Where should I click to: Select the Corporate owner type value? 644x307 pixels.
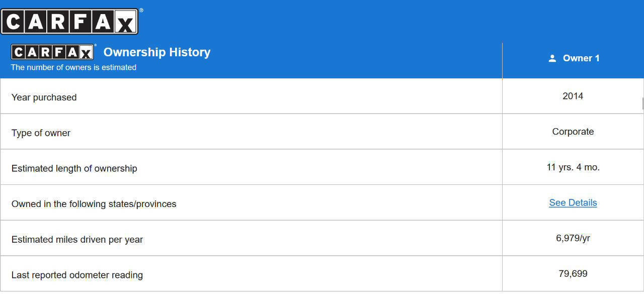pyautogui.click(x=573, y=132)
